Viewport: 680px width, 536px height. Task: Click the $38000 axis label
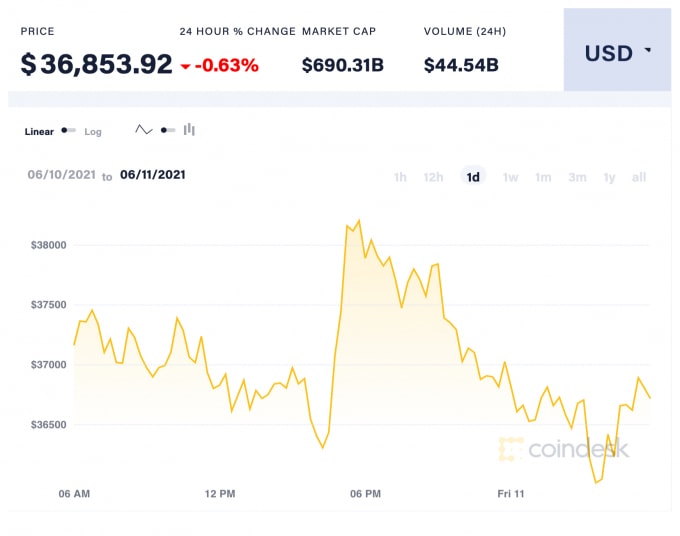[x=49, y=245]
